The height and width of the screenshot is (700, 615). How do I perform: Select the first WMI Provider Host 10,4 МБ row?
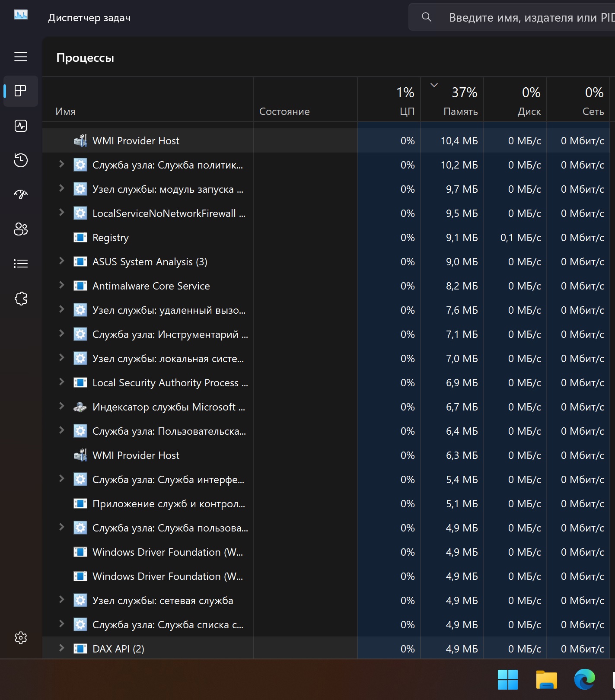pos(326,140)
